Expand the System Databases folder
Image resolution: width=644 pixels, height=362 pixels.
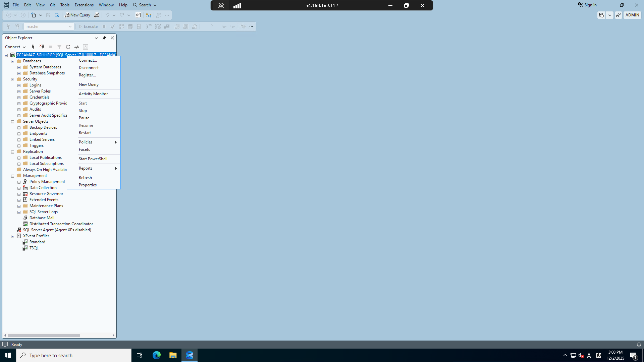[x=19, y=67]
